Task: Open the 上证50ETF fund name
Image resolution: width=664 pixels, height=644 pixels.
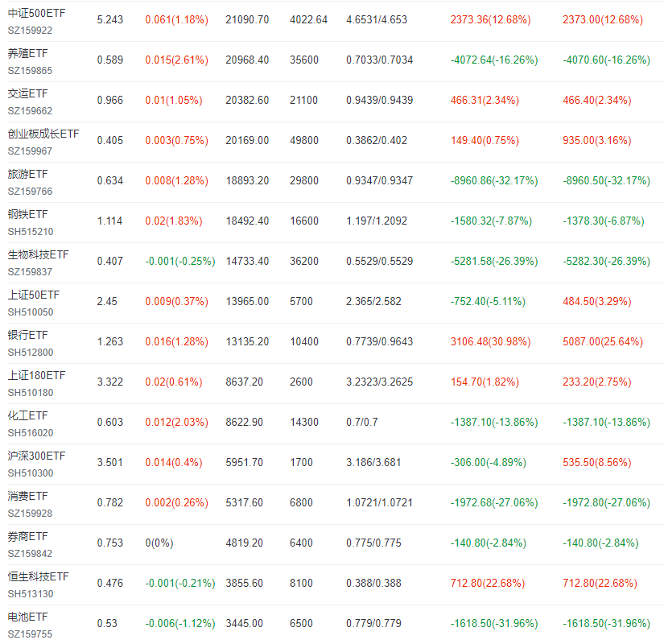Action: (x=34, y=295)
